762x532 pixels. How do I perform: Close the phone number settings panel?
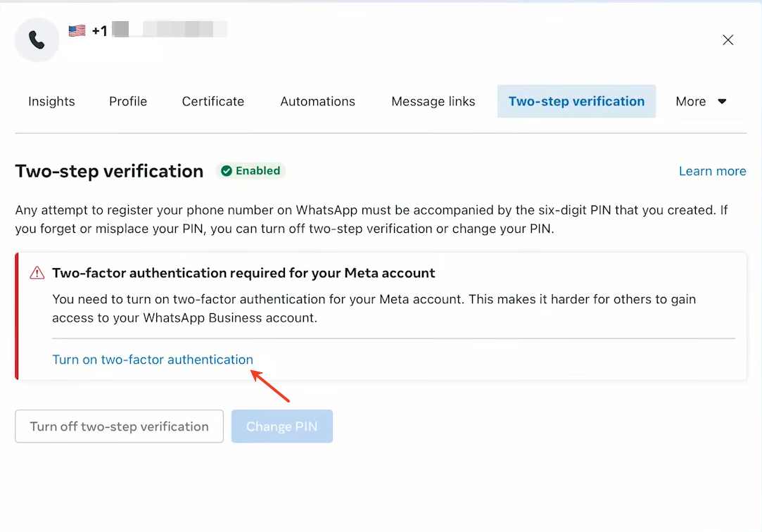point(728,40)
